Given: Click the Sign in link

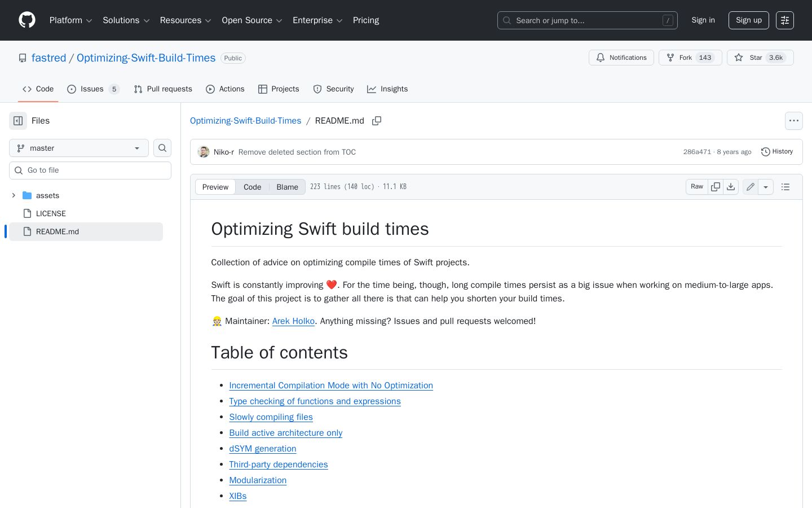Looking at the screenshot, I should pyautogui.click(x=703, y=20).
